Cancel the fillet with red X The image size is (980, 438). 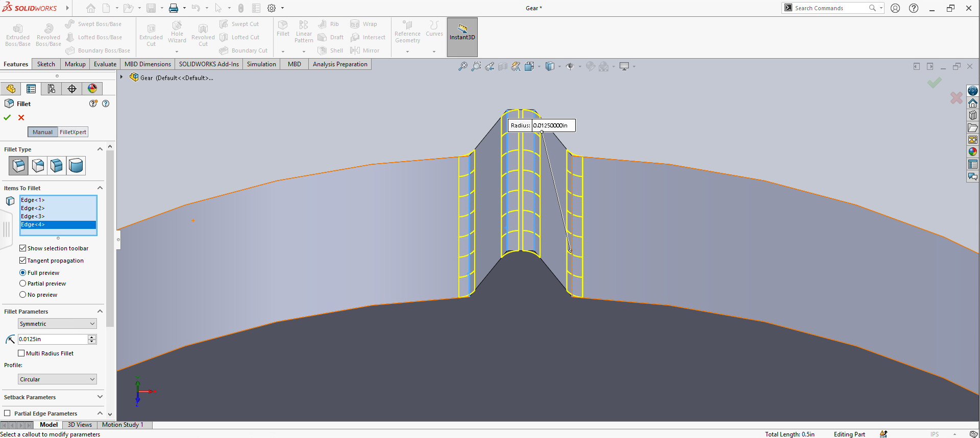click(x=21, y=117)
